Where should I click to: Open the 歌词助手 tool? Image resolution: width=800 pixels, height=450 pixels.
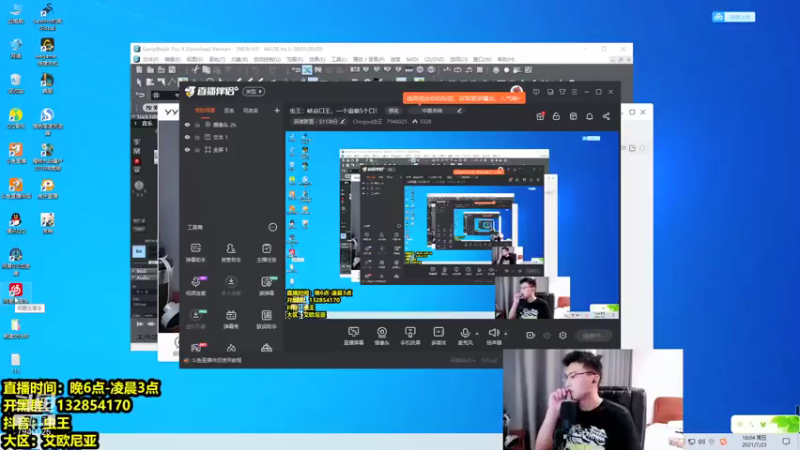tap(266, 319)
